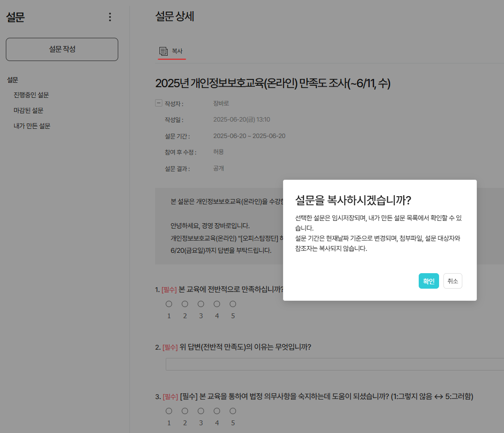
Task: Click the 설문 작성 button
Action: (x=62, y=49)
